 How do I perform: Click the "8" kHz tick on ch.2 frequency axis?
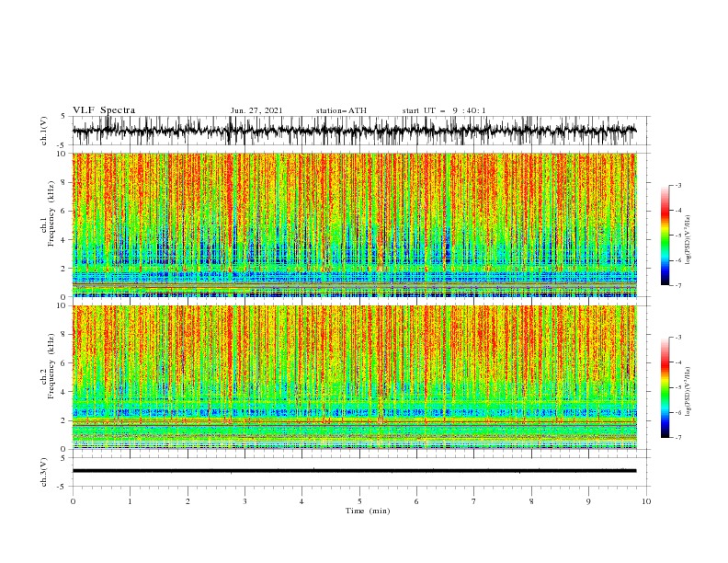pos(64,335)
